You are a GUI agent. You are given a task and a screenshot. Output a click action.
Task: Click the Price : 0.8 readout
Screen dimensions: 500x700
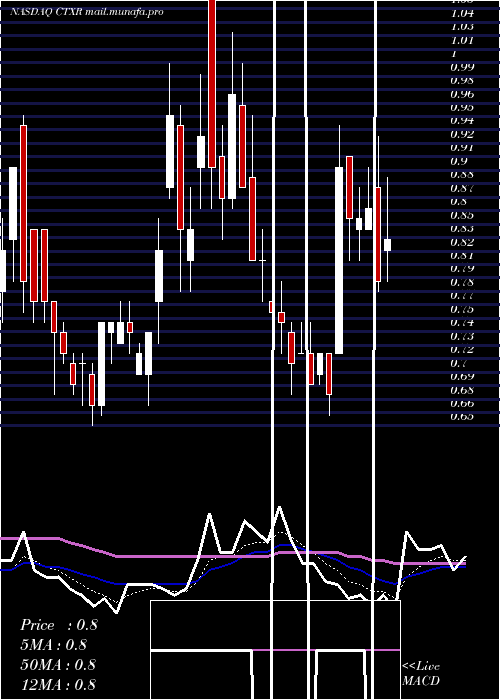58,625
